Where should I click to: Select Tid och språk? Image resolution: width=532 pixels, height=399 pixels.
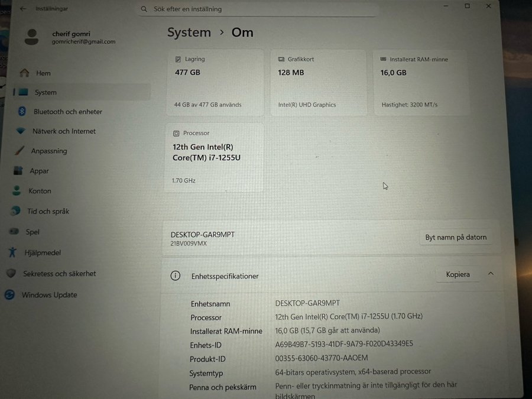[48, 211]
